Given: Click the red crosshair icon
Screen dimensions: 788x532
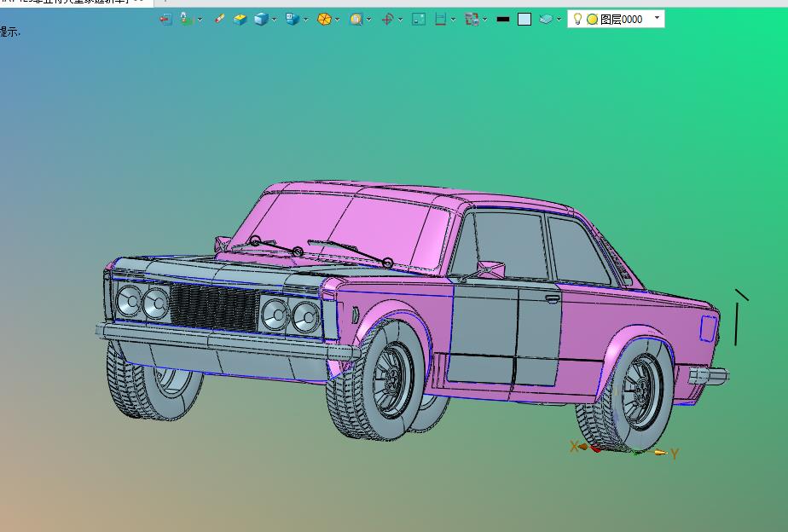Looking at the screenshot, I should (387, 19).
